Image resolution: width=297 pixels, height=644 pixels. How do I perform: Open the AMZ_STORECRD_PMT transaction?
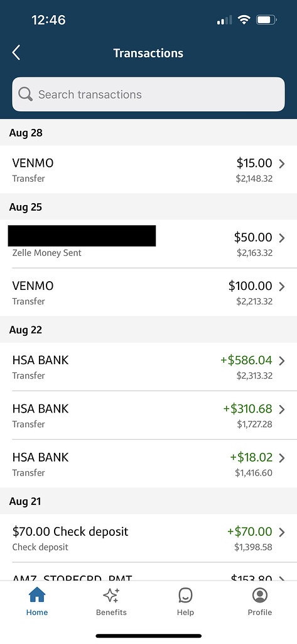(148, 572)
